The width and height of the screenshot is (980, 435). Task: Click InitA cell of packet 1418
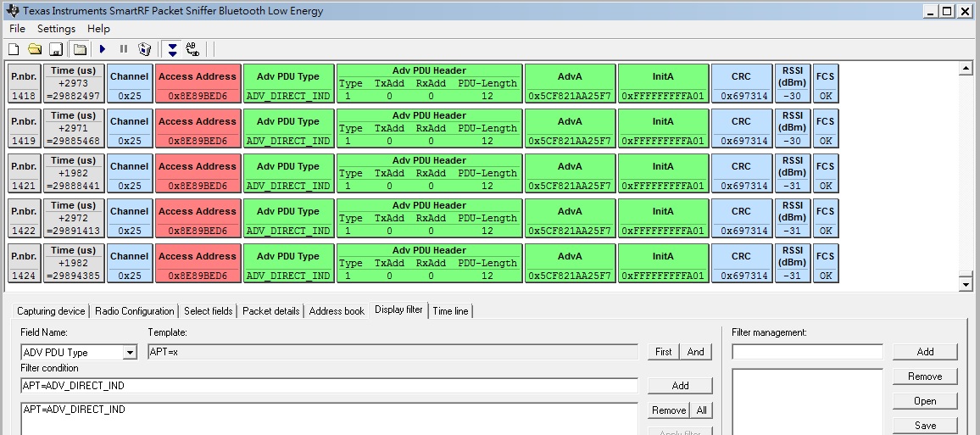click(x=663, y=84)
